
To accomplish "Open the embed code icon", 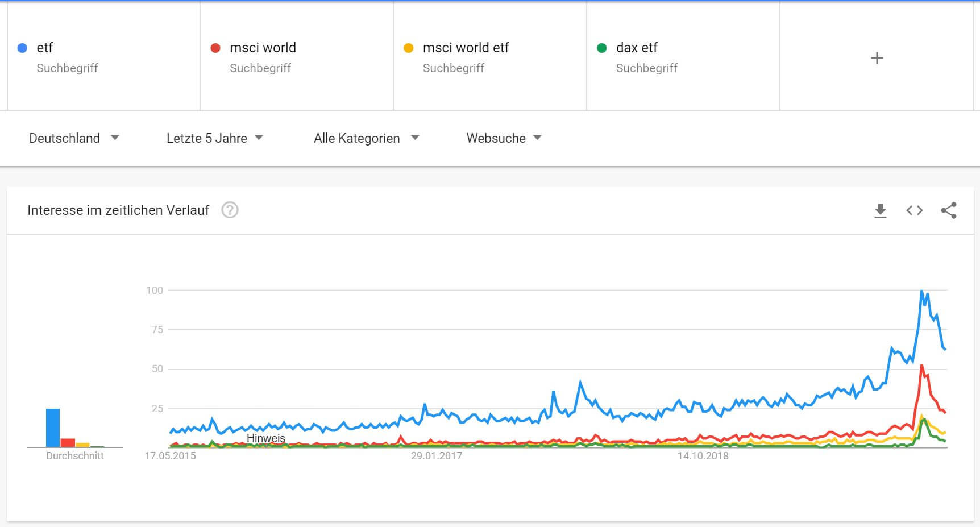I will [914, 210].
